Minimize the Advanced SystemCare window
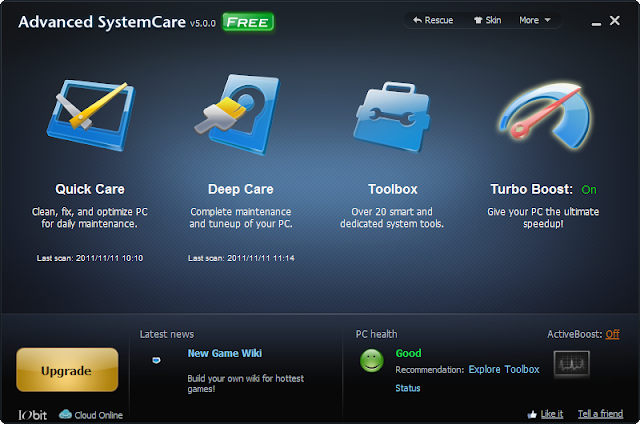Screen dimensions: 640x424 tap(596, 23)
